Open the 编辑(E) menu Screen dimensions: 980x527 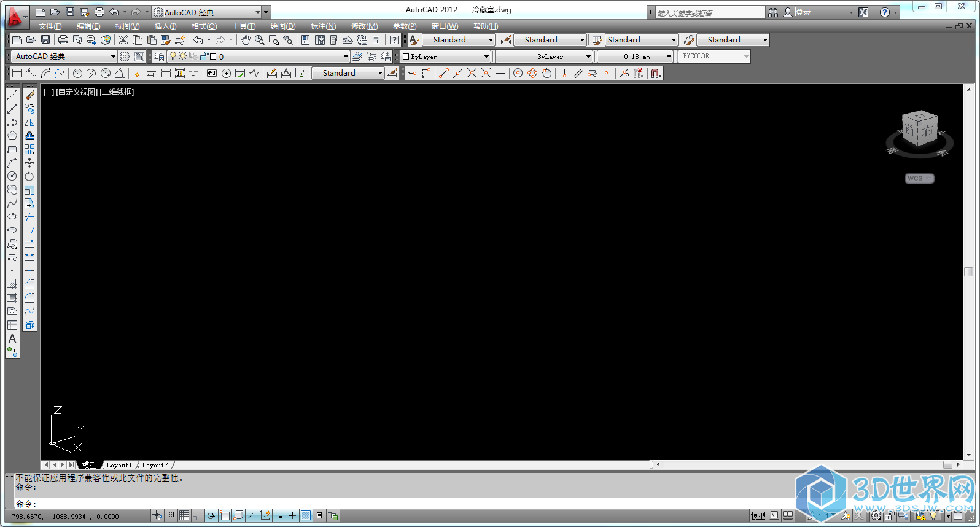coord(88,26)
